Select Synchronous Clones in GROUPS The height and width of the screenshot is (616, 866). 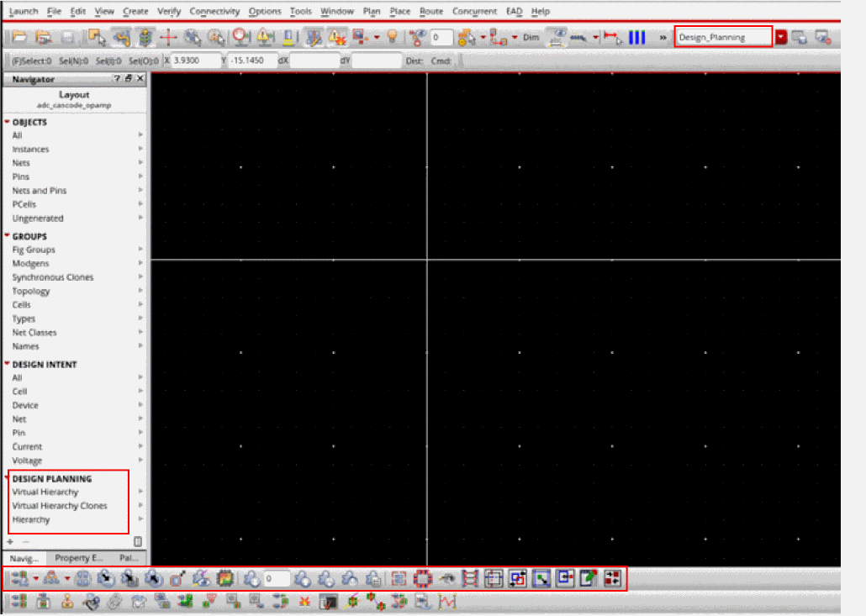pos(53,277)
